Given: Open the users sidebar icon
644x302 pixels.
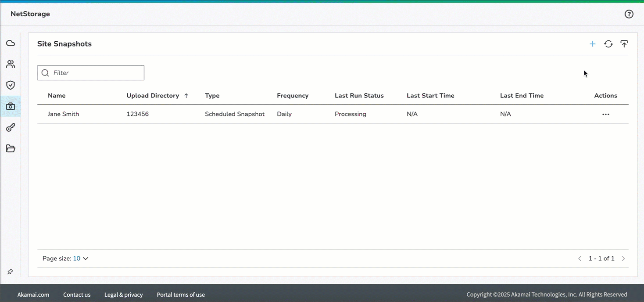Looking at the screenshot, I should pyautogui.click(x=11, y=64).
